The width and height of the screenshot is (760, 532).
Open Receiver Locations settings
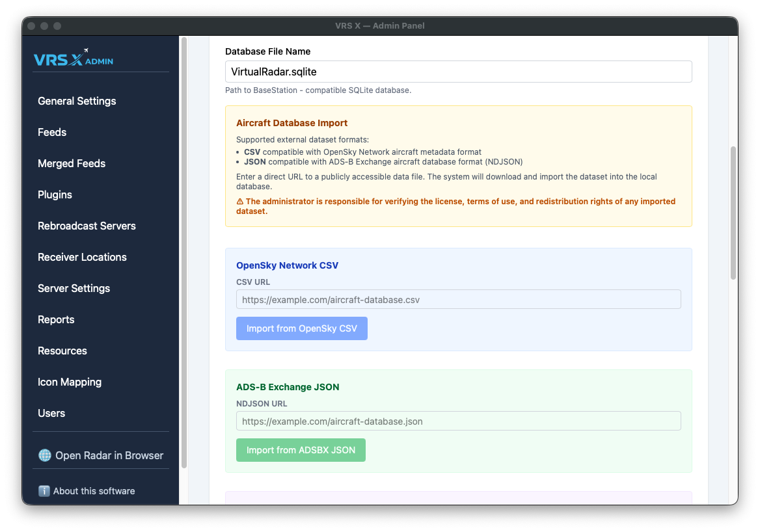(82, 257)
